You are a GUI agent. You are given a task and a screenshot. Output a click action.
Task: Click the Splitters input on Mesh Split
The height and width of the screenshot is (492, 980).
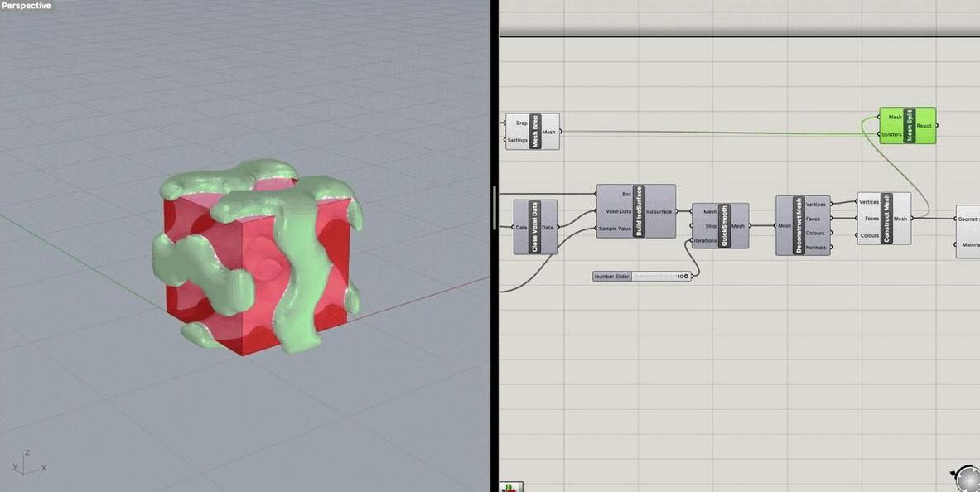coord(892,134)
